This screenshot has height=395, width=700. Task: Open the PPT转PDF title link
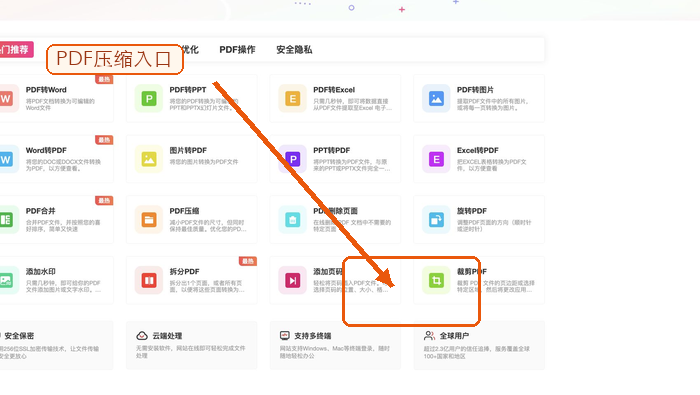click(x=332, y=150)
